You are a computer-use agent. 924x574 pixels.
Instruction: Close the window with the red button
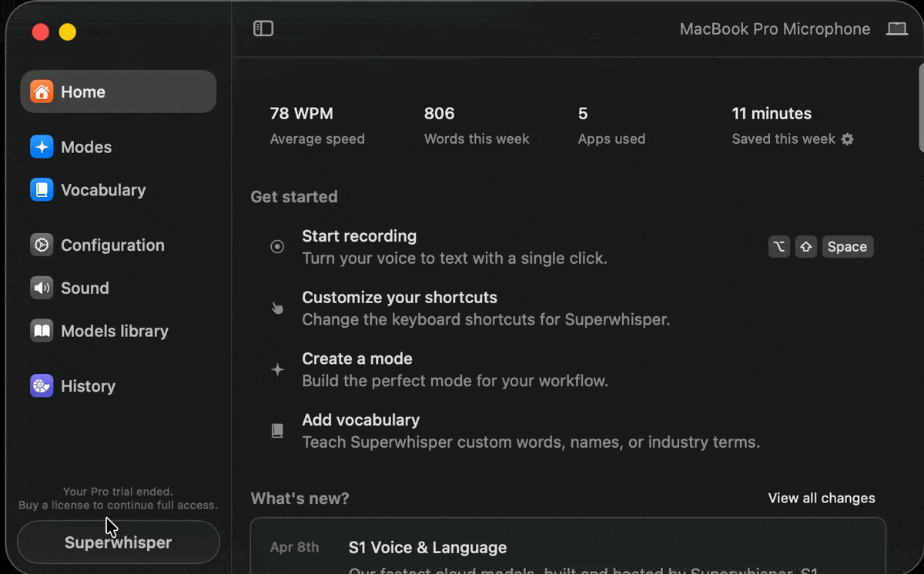40,32
